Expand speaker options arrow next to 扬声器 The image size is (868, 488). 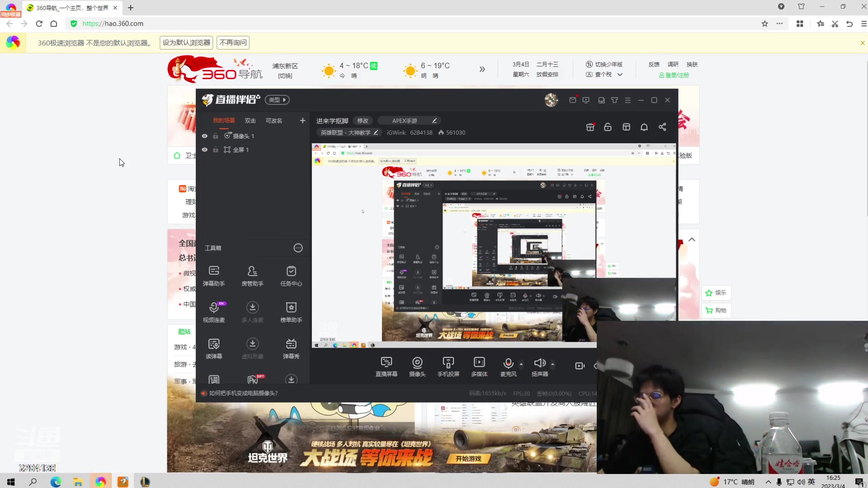point(552,364)
